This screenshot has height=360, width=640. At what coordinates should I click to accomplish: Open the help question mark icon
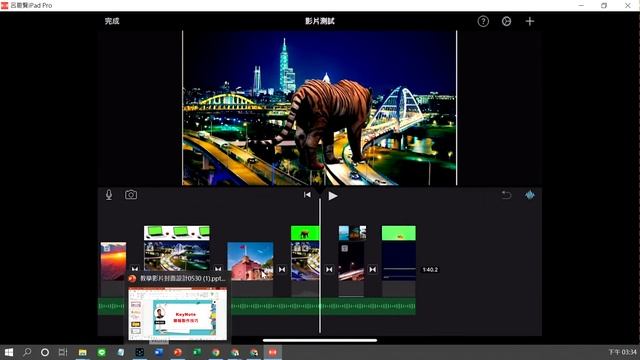pos(483,21)
